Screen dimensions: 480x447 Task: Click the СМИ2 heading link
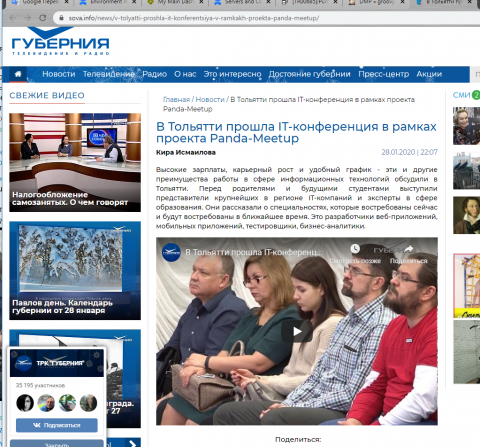click(466, 95)
